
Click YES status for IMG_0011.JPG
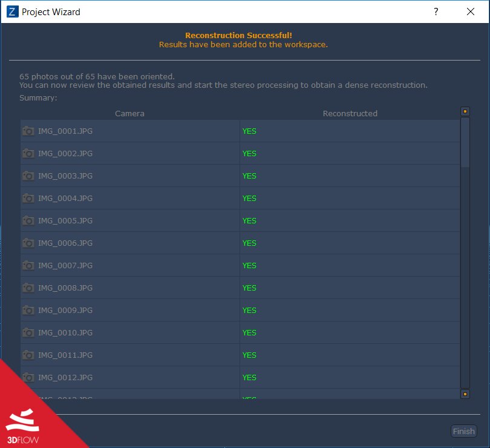pos(249,355)
